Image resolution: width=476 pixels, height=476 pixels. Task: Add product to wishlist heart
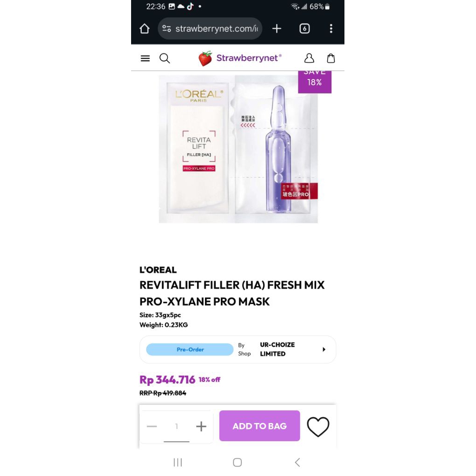pyautogui.click(x=318, y=427)
